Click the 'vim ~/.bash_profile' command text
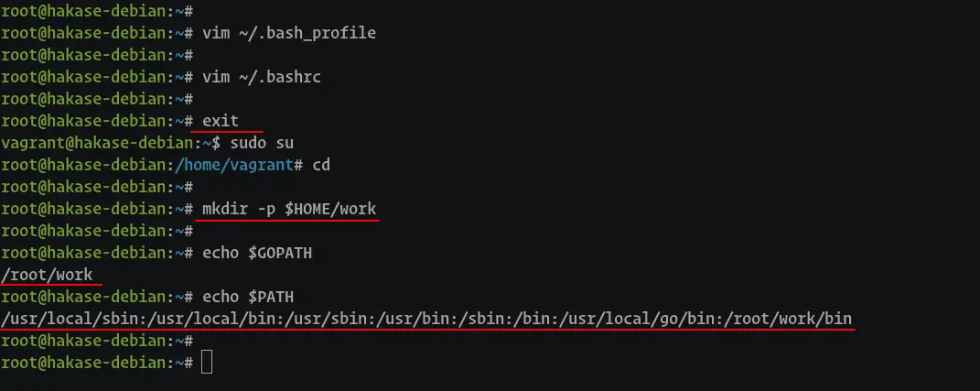This screenshot has width=980, height=391. point(289,33)
